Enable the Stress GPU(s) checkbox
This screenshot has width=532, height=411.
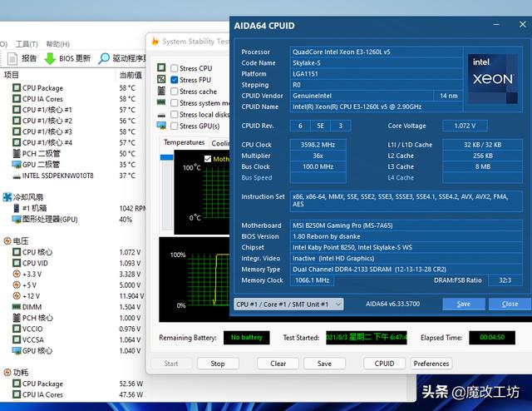click(x=174, y=126)
